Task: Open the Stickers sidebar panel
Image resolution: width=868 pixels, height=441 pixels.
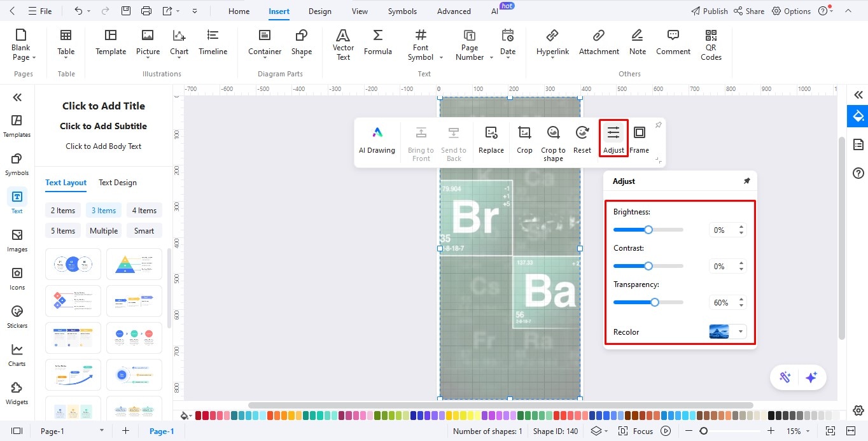Action: pyautogui.click(x=17, y=317)
